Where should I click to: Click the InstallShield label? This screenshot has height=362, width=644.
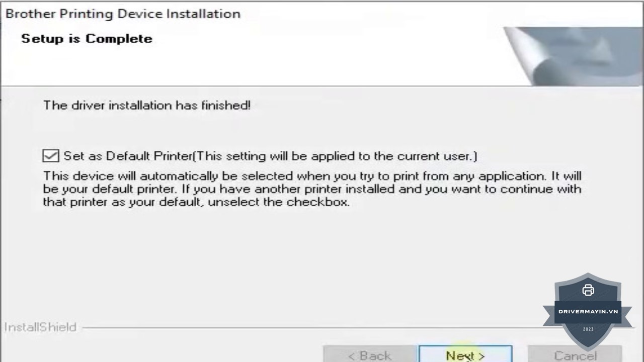[40, 327]
